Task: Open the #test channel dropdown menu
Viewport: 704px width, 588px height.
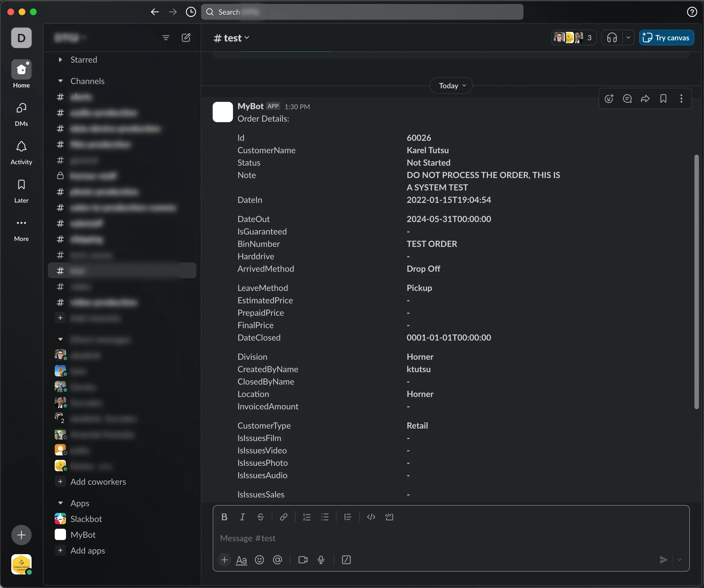Action: [x=246, y=38]
